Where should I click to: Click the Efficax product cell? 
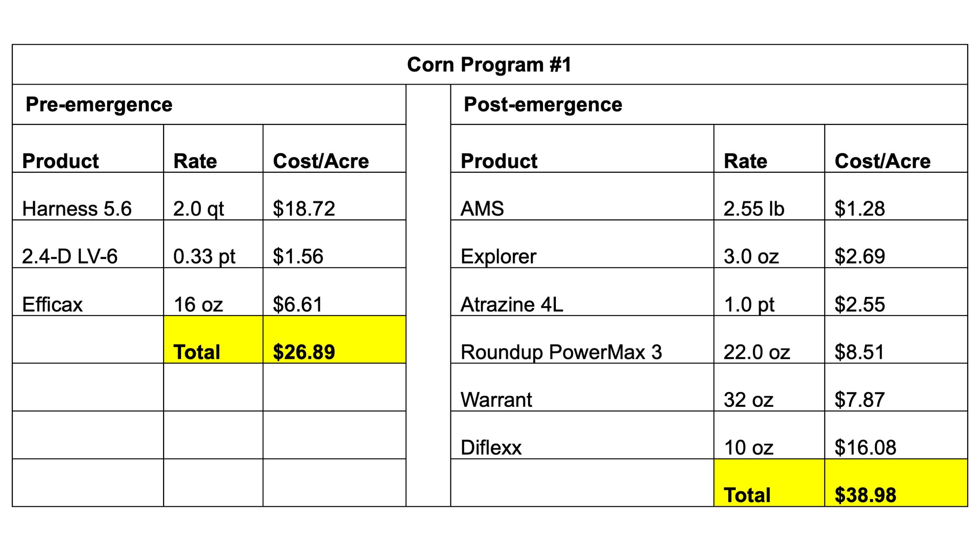coord(88,292)
